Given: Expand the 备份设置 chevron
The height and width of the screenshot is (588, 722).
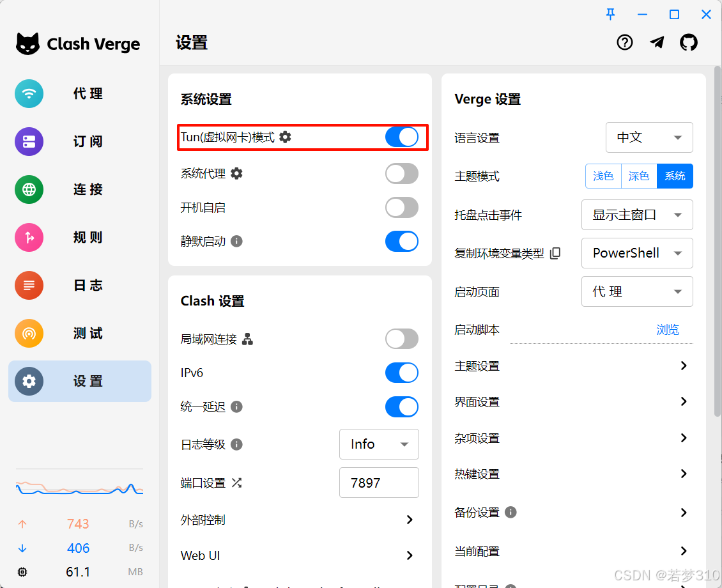Looking at the screenshot, I should pos(684,513).
